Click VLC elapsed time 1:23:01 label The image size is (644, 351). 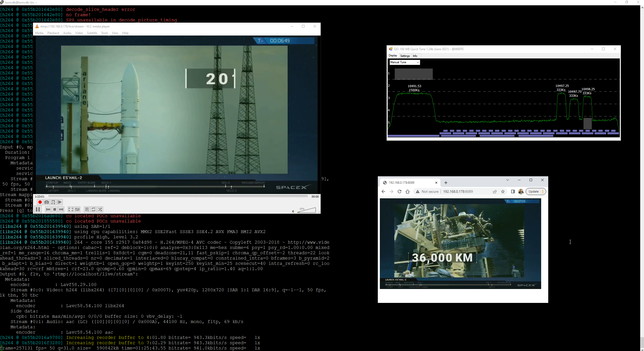(40, 197)
